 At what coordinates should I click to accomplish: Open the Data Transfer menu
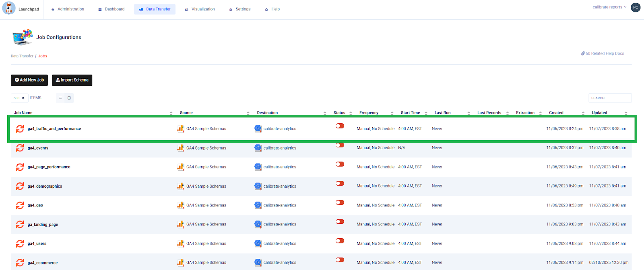pos(155,9)
